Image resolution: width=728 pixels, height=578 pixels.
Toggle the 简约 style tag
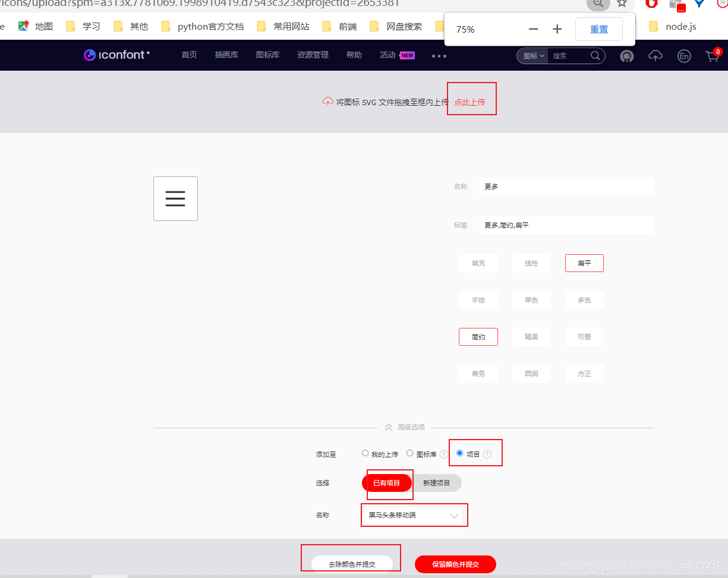[x=478, y=337]
